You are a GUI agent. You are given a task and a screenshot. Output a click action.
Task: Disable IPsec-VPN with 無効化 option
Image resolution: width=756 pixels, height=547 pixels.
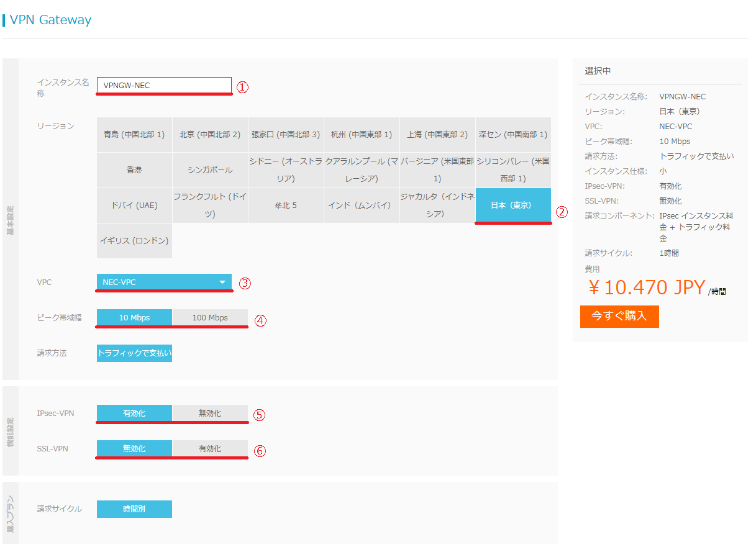(209, 413)
